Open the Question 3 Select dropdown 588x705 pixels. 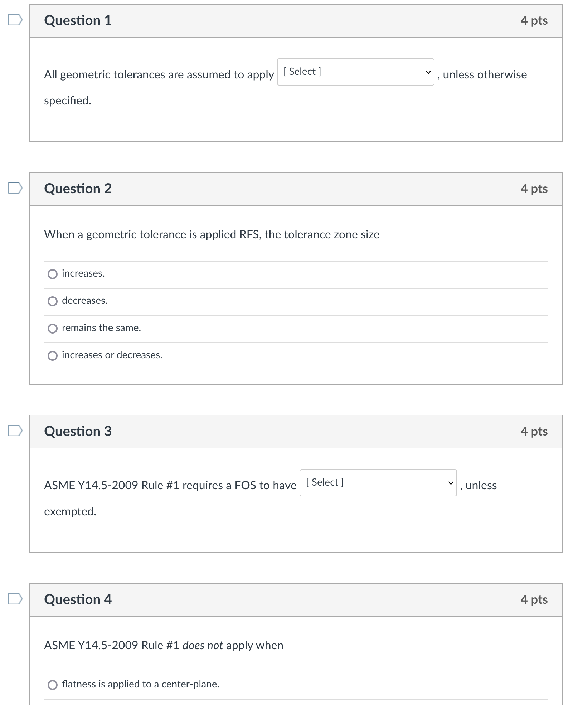(378, 483)
